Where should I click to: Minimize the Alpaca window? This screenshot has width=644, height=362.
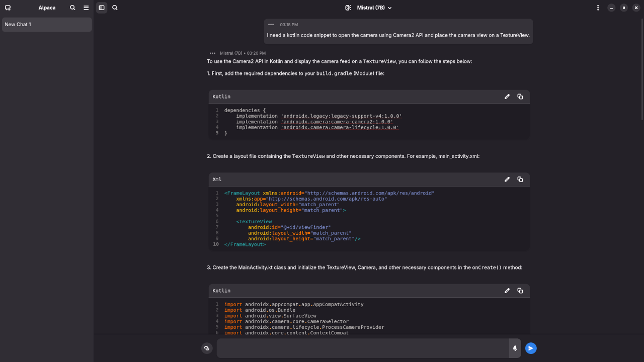pos(611,8)
